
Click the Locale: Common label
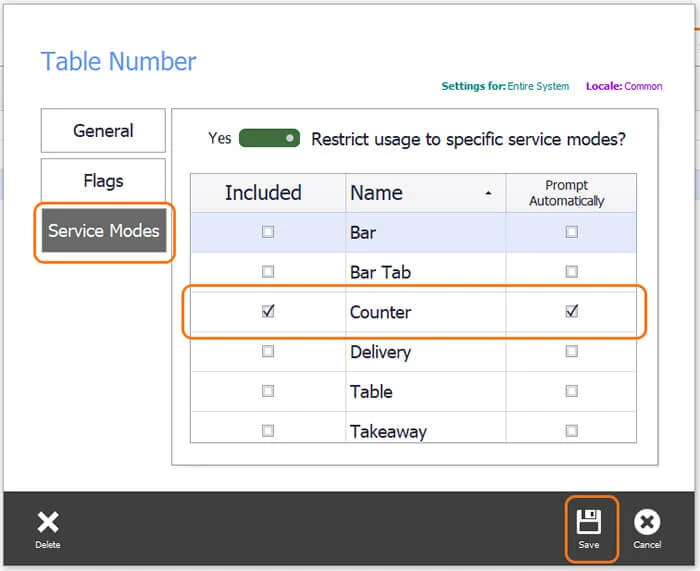[624, 86]
